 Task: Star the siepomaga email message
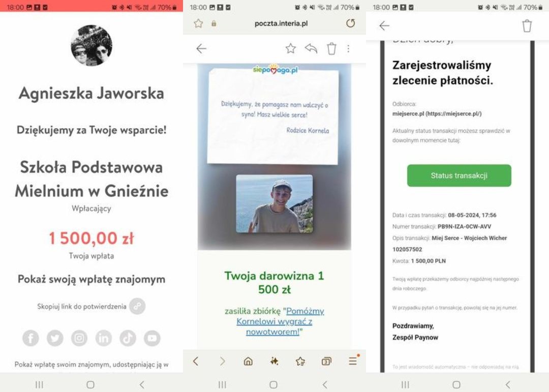pyautogui.click(x=291, y=48)
